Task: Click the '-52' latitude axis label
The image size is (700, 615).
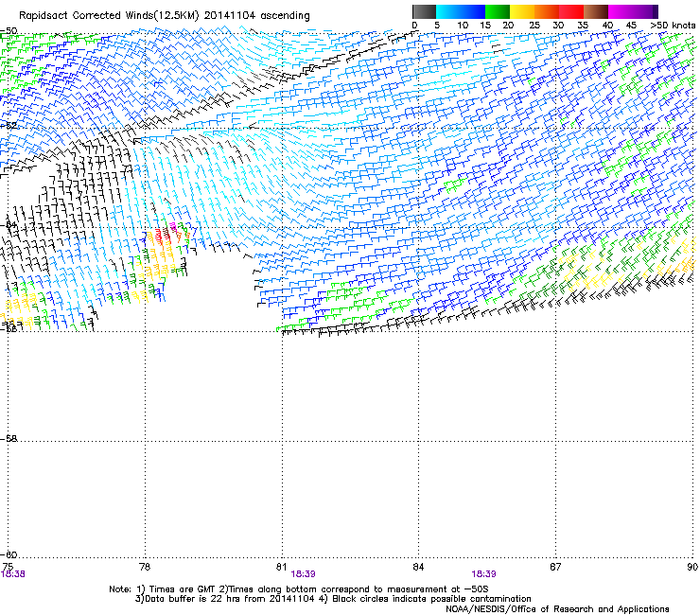Action: [x=9, y=125]
